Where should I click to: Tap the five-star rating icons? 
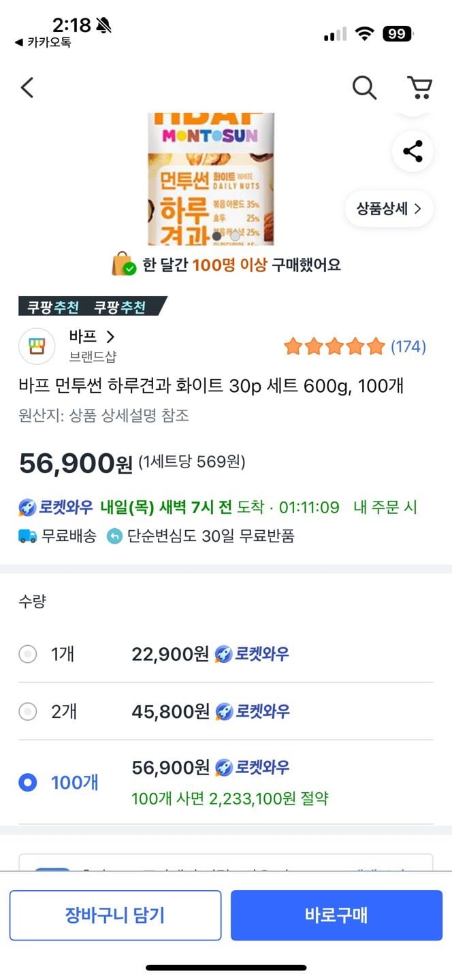(x=334, y=347)
